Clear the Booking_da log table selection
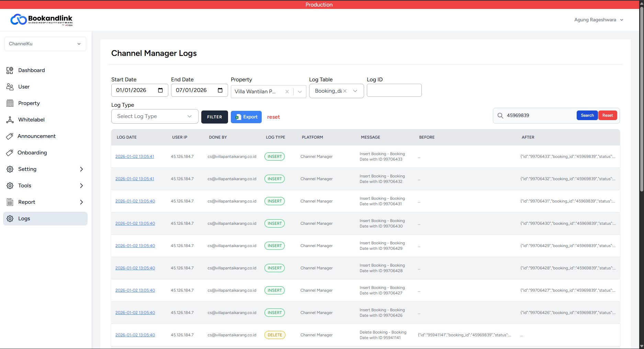 (x=345, y=91)
